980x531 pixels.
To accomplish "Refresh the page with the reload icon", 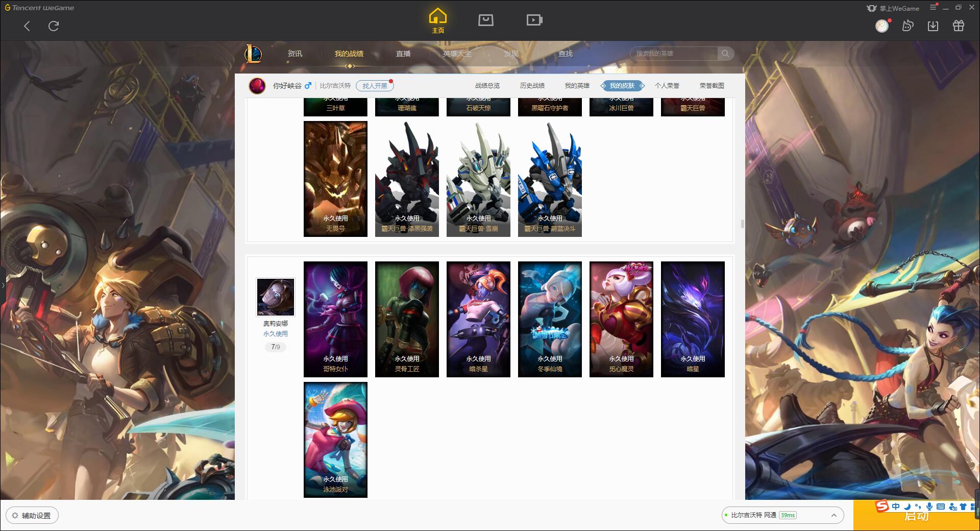I will (x=54, y=26).
